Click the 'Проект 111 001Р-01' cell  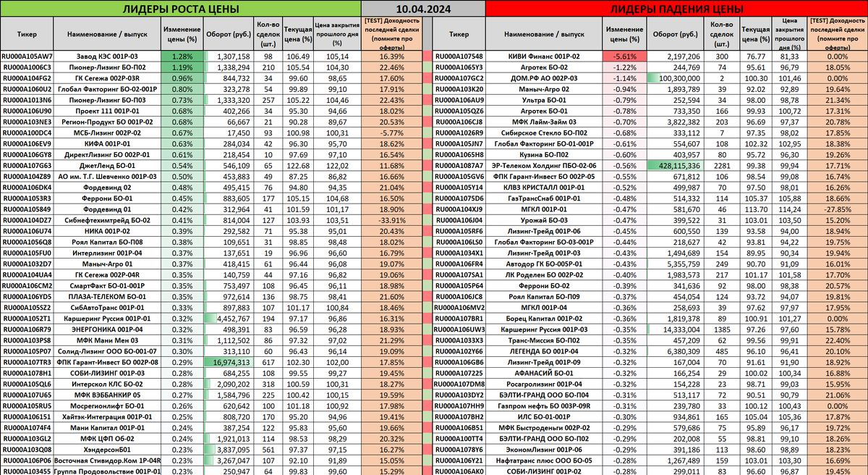pyautogui.click(x=107, y=110)
